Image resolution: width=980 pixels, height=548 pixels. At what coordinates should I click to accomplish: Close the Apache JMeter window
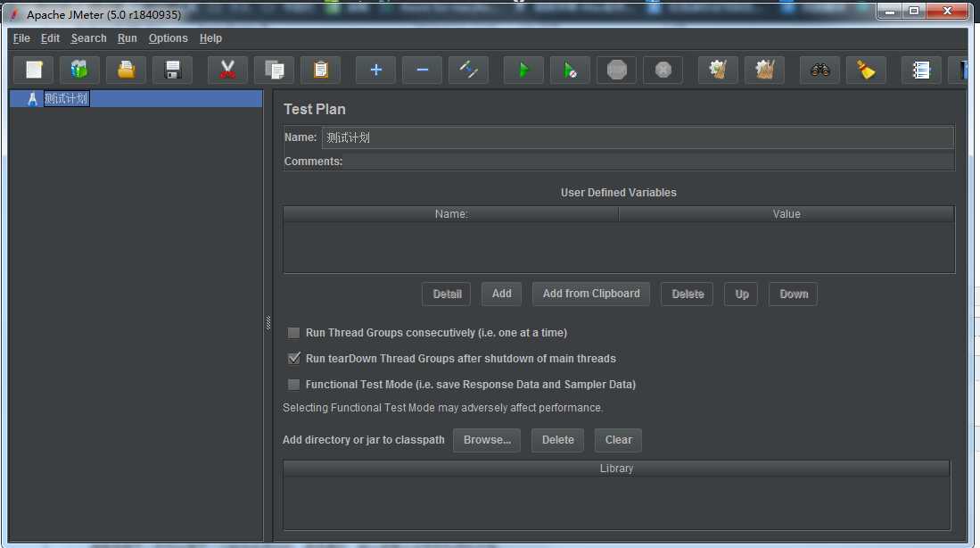pyautogui.click(x=948, y=12)
